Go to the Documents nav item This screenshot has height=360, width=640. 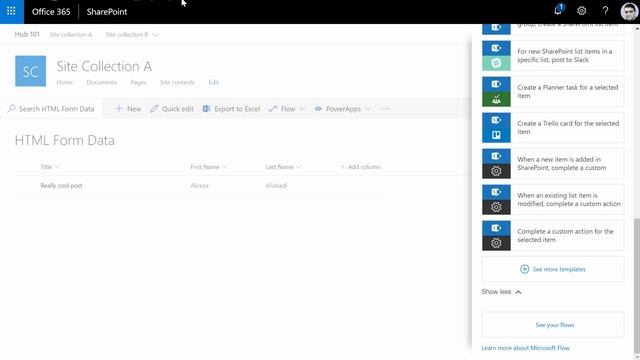click(x=102, y=82)
